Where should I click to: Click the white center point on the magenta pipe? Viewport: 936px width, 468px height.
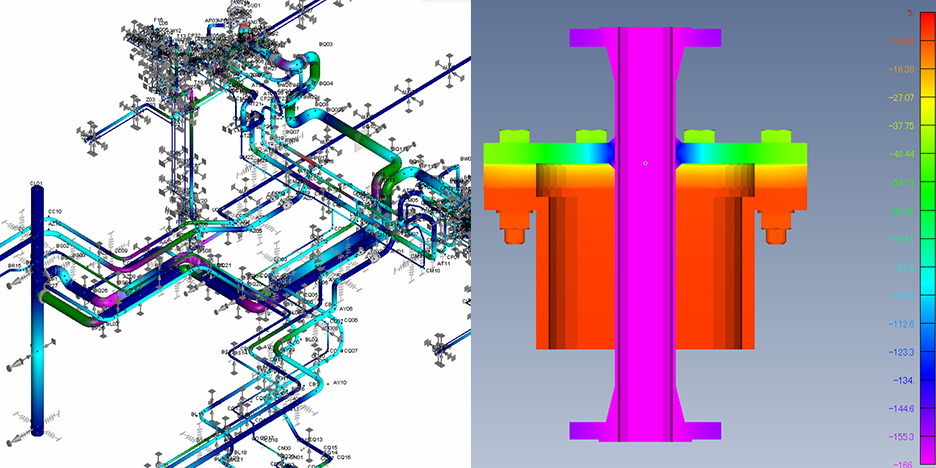pos(646,163)
